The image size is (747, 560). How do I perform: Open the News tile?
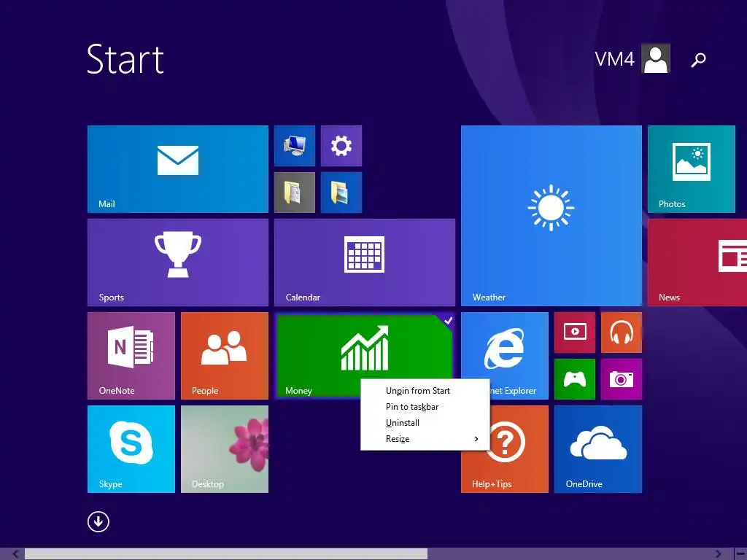(x=697, y=262)
